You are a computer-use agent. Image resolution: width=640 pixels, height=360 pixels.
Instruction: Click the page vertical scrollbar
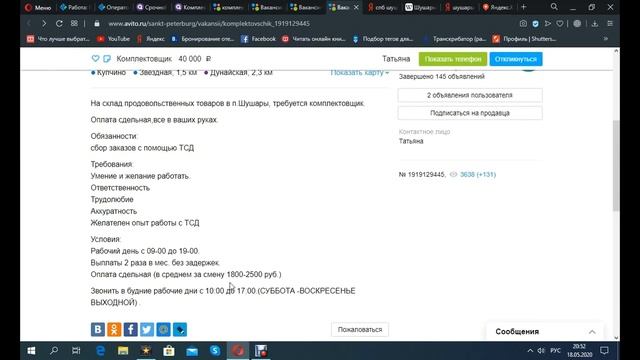(616, 166)
